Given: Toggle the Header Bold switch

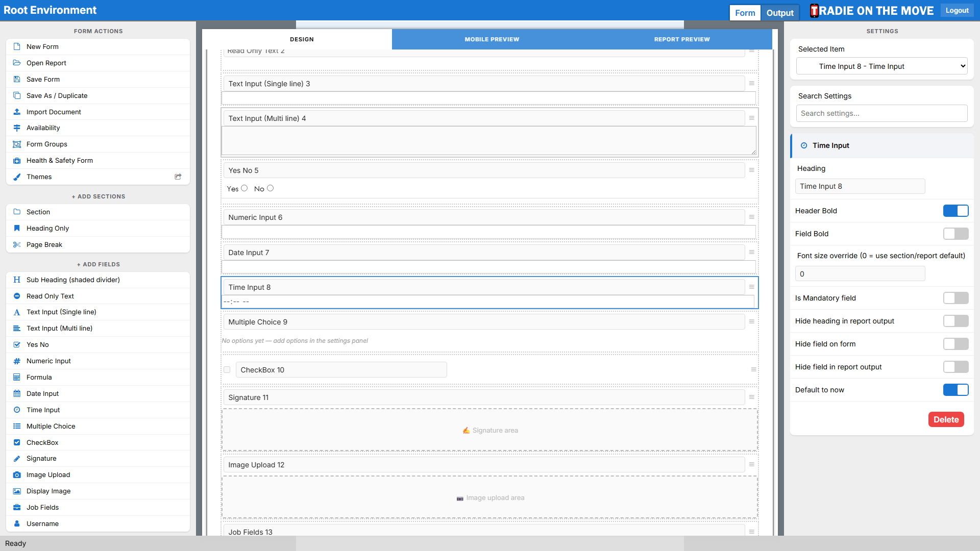Looking at the screenshot, I should pyautogui.click(x=955, y=211).
